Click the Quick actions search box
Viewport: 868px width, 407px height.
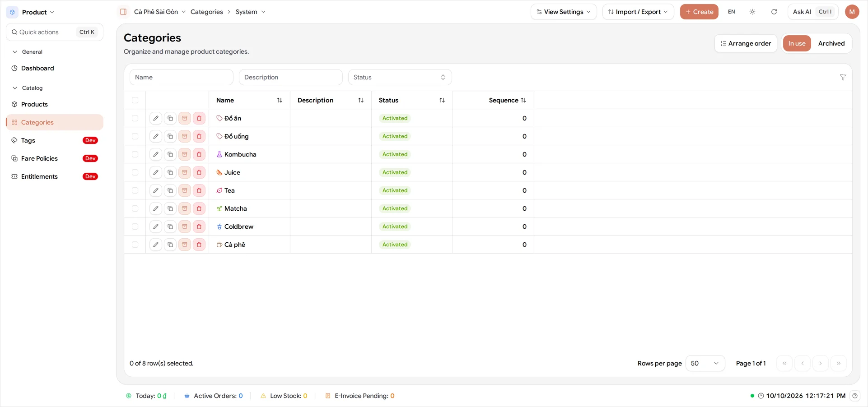(x=55, y=32)
